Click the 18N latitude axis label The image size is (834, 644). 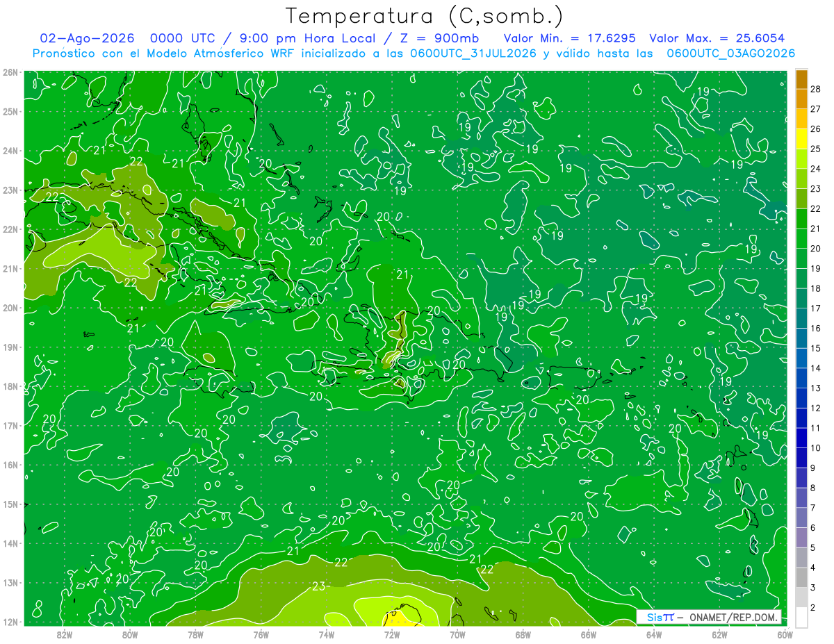[x=10, y=386]
